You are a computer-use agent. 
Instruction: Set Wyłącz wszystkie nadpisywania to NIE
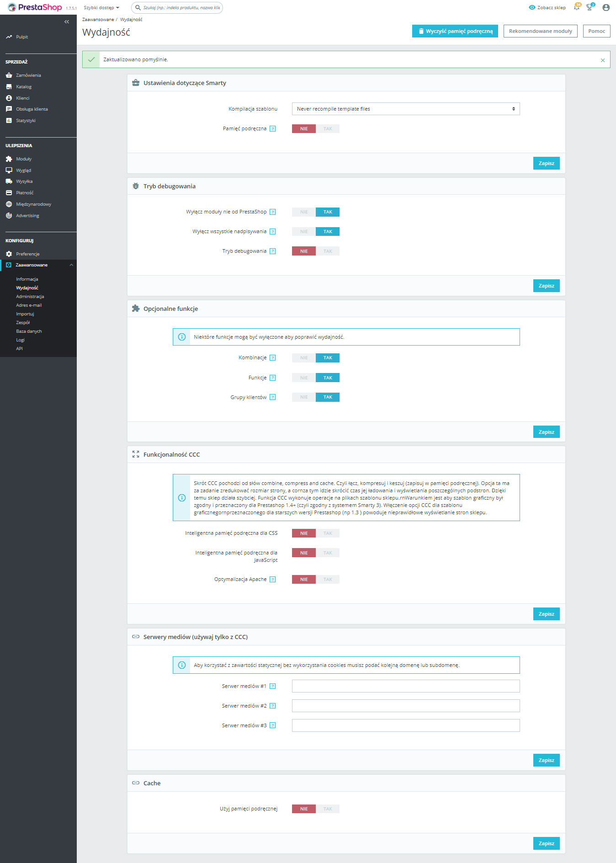(x=304, y=232)
